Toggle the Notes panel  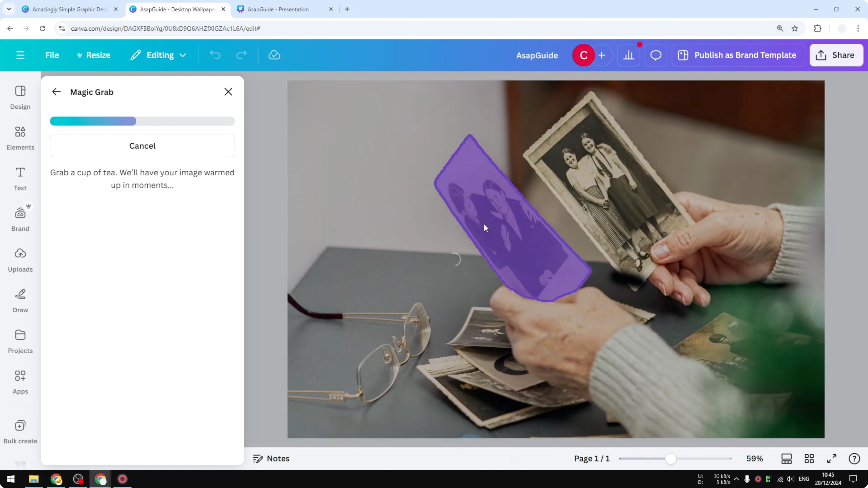(x=271, y=458)
